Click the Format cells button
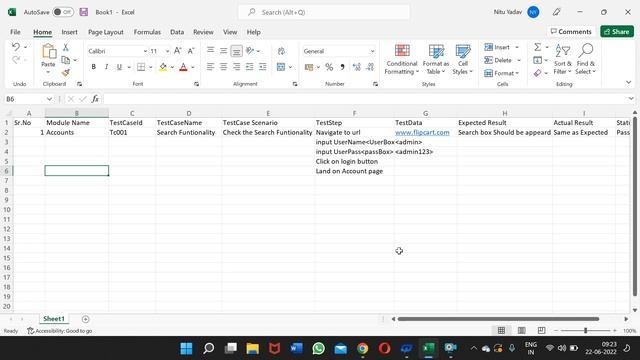 [501, 73]
